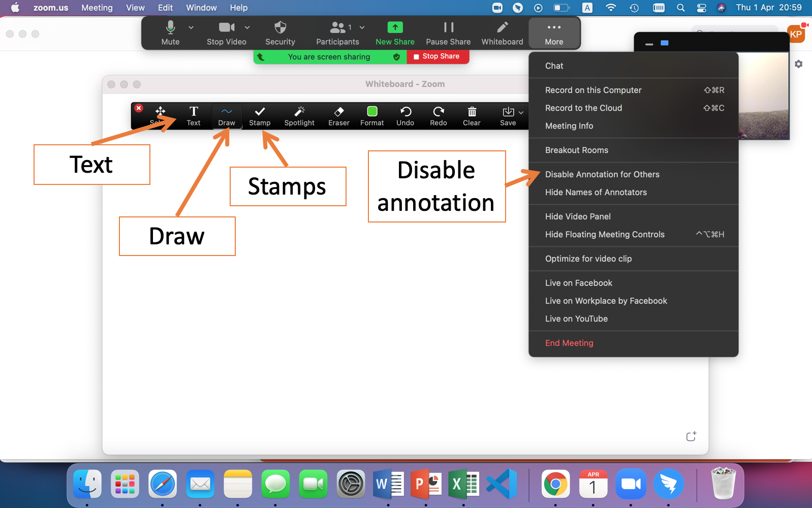Add new whiteboard page icon

click(x=691, y=436)
